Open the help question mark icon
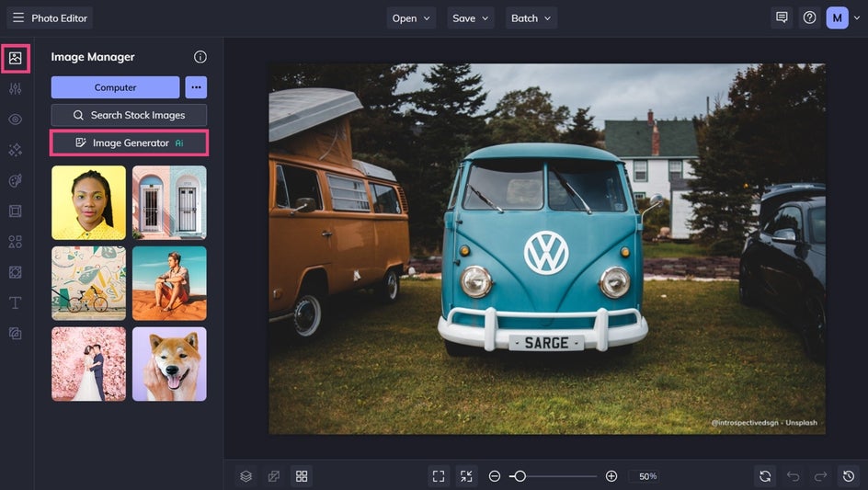Screen dimensions: 868x490 (809, 17)
